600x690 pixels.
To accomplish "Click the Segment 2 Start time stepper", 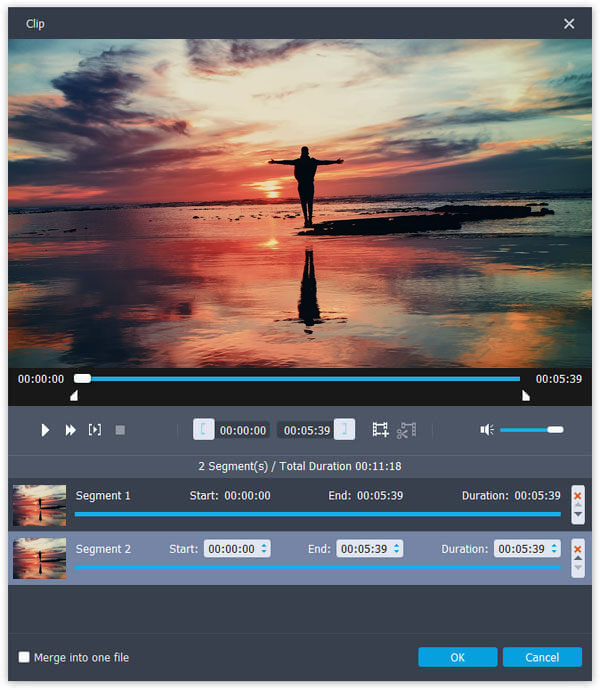I will pyautogui.click(x=264, y=548).
